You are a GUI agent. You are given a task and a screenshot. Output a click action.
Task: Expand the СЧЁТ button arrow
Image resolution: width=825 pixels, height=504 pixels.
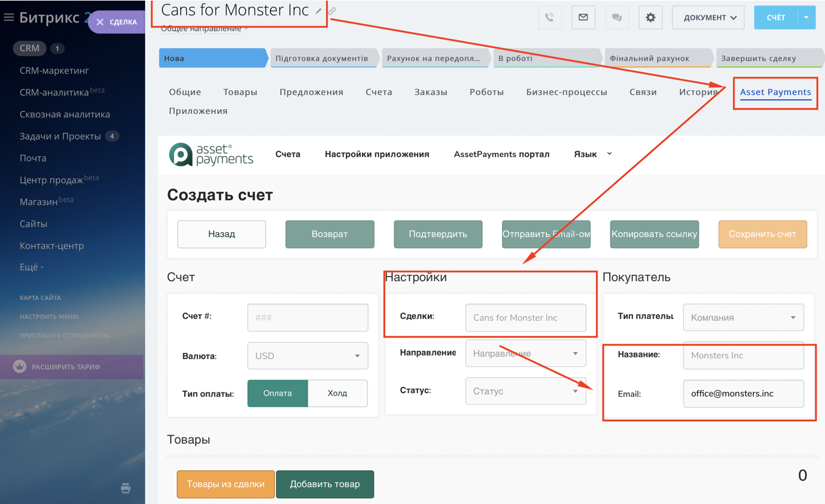[806, 18]
